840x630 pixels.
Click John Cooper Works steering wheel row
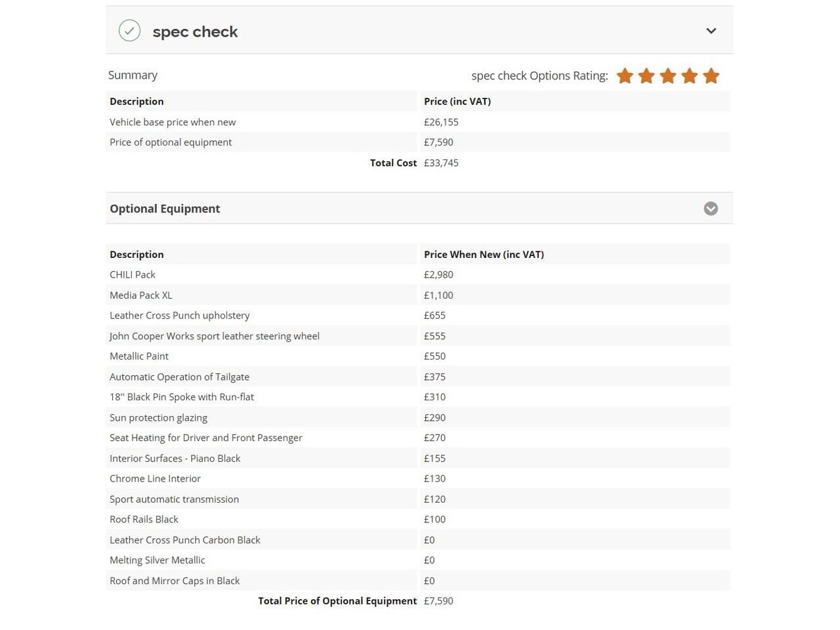[x=418, y=336]
